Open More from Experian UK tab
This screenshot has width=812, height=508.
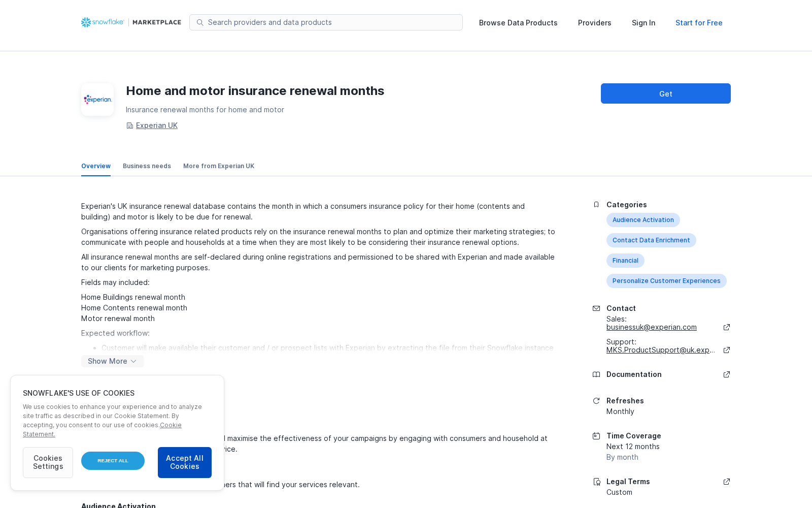pyautogui.click(x=219, y=166)
